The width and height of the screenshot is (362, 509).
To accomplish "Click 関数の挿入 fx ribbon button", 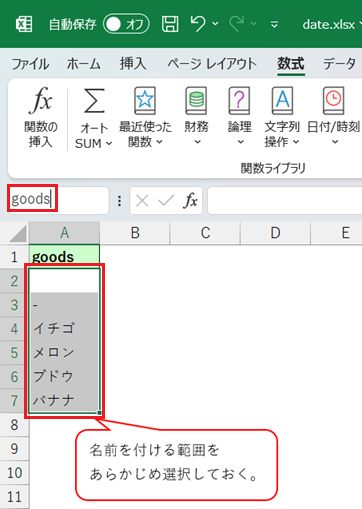I will [41, 117].
